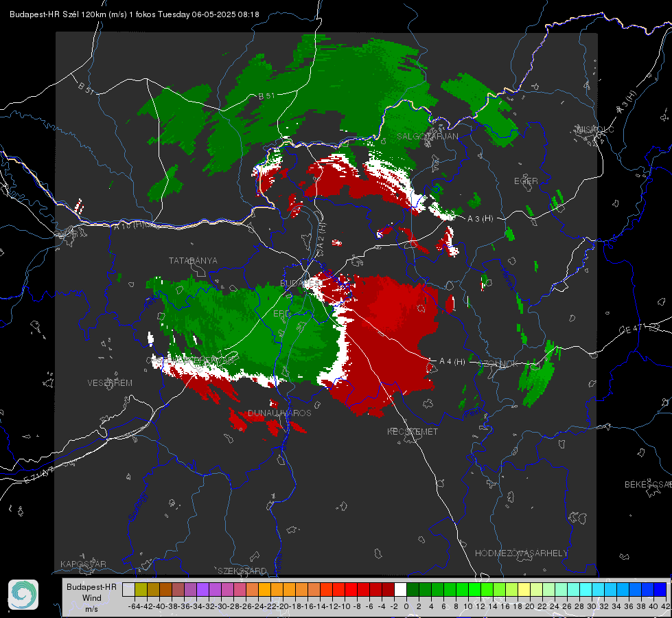Select the white swatch in the wind legend
Image resolution: width=672 pixels, height=618 pixels.
(x=400, y=589)
